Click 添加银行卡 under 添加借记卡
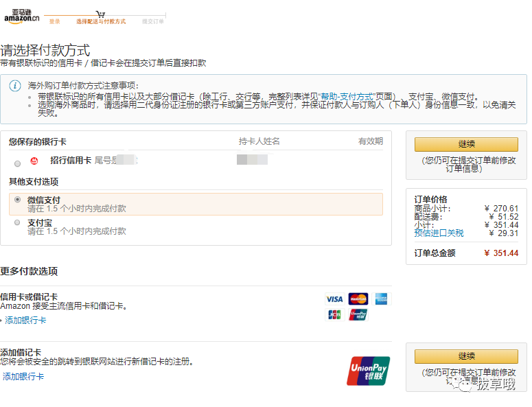Image resolution: width=532 pixels, height=407 pixels. tap(23, 377)
